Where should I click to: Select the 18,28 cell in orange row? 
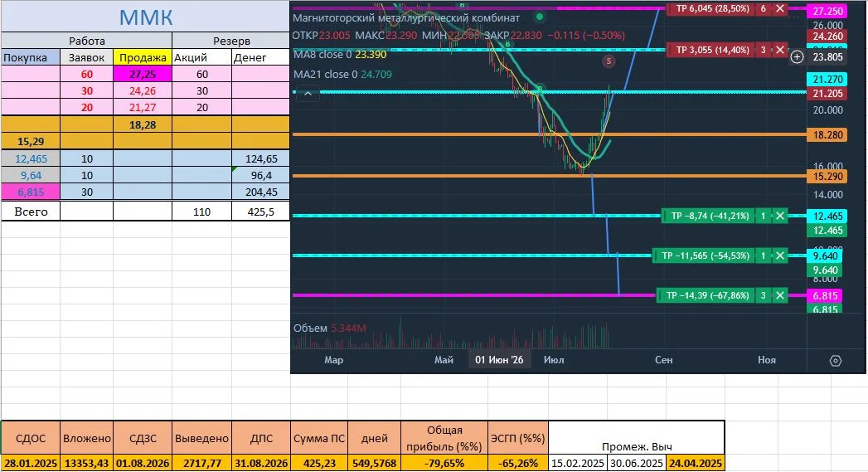tap(143, 124)
